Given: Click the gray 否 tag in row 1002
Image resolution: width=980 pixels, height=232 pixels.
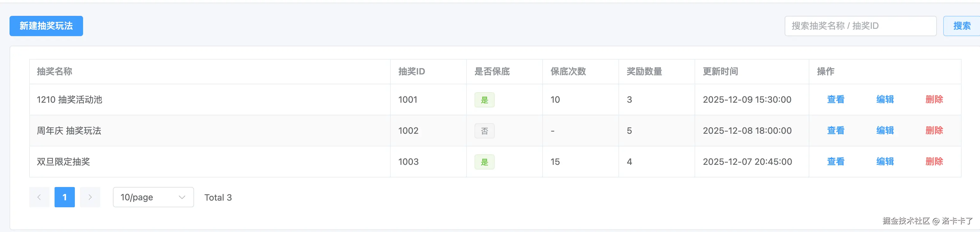Looking at the screenshot, I should pyautogui.click(x=484, y=131).
